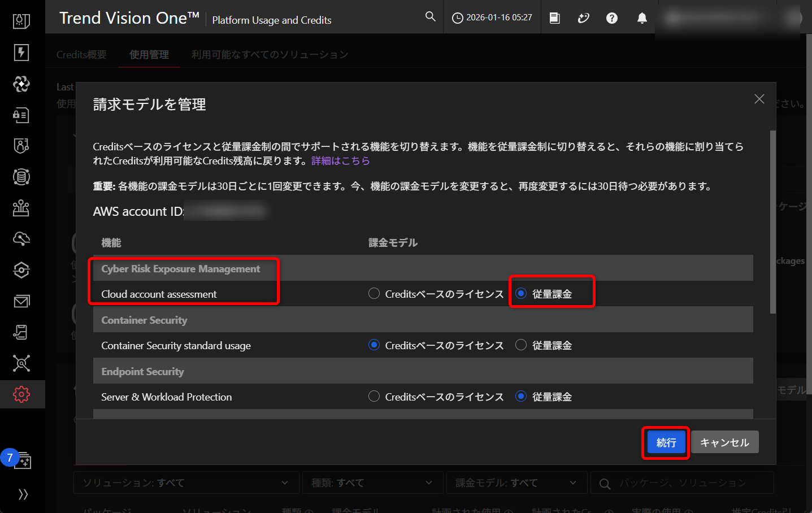Click the Trend Vision One logo text
Image resolution: width=812 pixels, height=513 pixels.
129,18
